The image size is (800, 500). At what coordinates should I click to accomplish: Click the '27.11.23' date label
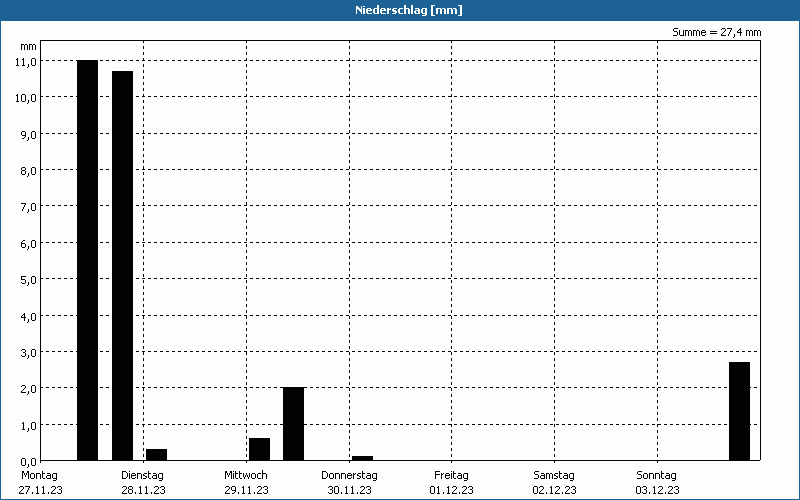coord(41,490)
